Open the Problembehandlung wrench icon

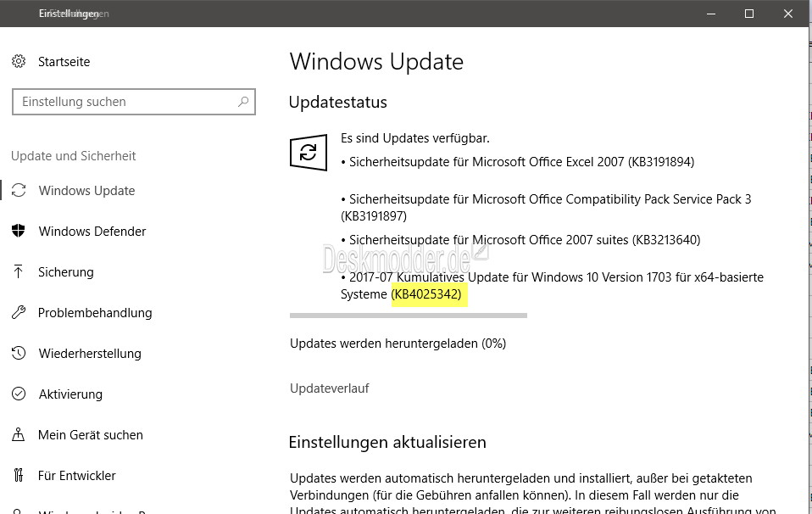(x=19, y=312)
